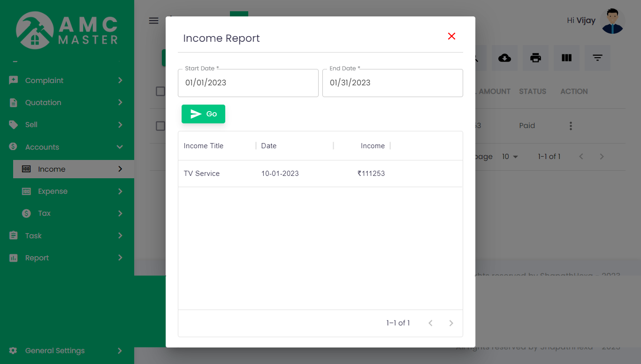Click Vijay's profile avatar
This screenshot has width=641, height=364.
click(612, 21)
